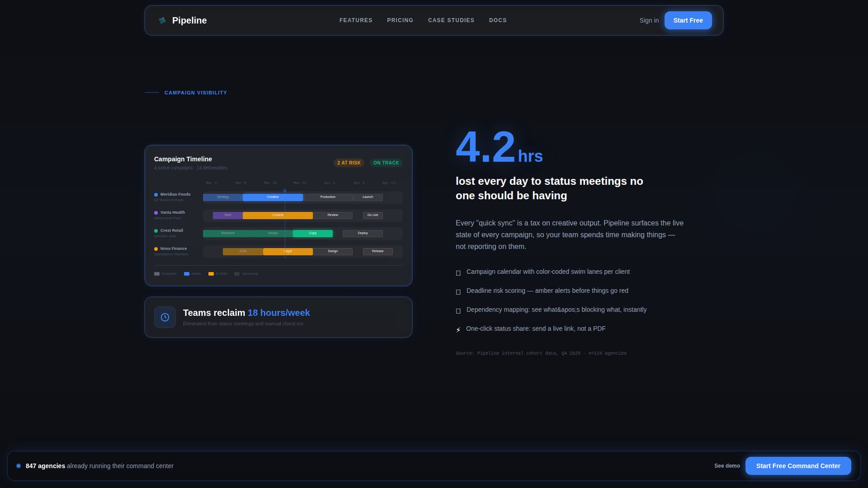868x488 pixels.
Task: Select the green Copy bar
Action: [313, 233]
